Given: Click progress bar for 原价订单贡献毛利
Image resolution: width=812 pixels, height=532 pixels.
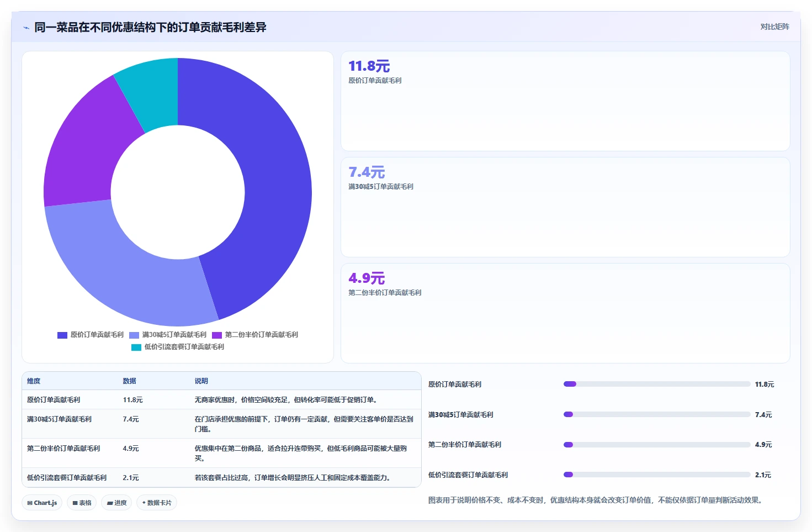Looking at the screenshot, I should coord(657,384).
